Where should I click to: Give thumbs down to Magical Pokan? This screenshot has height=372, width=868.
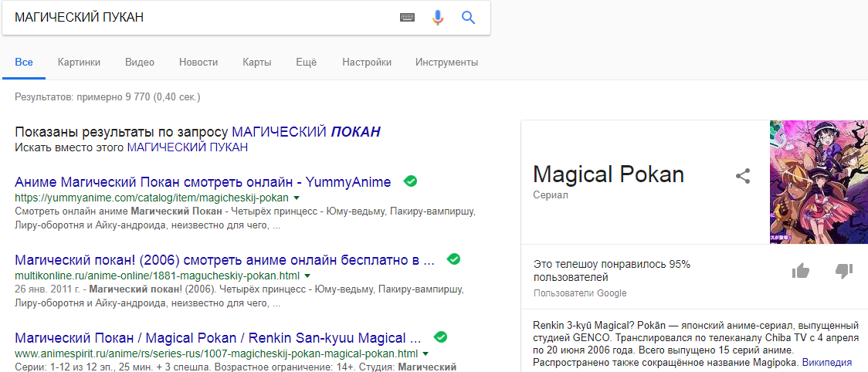(843, 271)
